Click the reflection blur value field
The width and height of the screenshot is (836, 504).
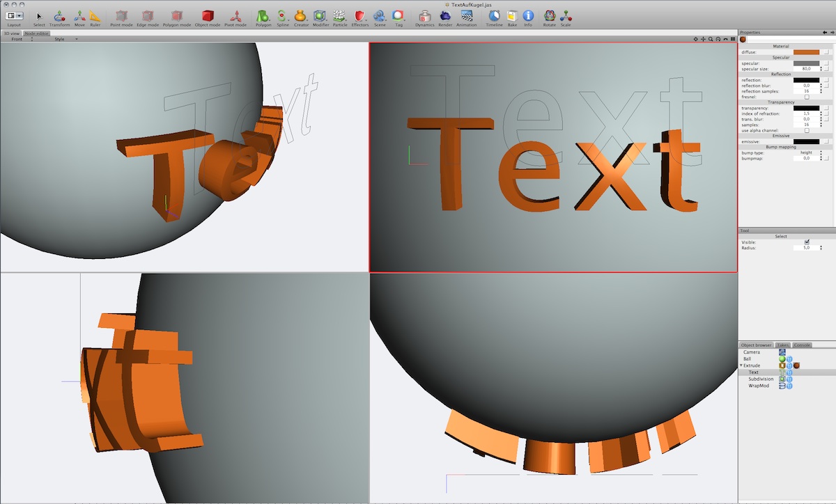click(x=806, y=86)
